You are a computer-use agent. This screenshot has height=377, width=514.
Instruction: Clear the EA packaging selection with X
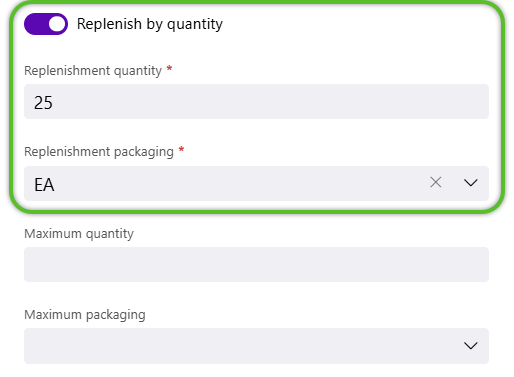436,182
